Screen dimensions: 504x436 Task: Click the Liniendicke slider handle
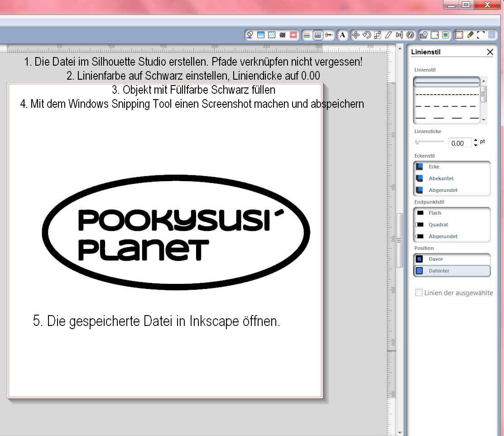[x=417, y=142]
